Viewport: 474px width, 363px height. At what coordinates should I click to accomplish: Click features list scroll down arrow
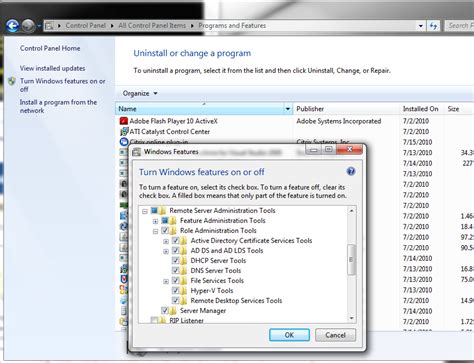pos(351,318)
